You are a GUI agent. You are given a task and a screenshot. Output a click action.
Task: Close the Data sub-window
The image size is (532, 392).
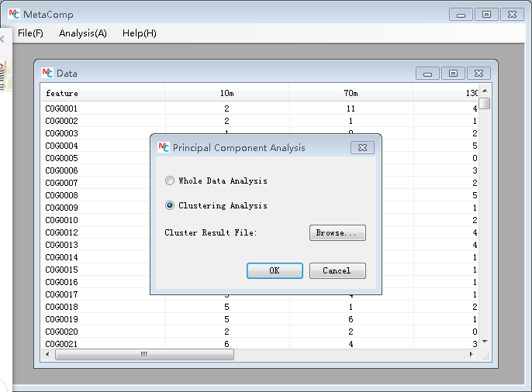coord(479,74)
